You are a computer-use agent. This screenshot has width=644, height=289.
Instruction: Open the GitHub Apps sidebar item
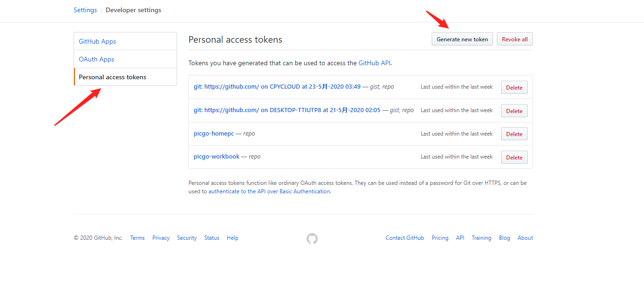[x=125, y=41]
